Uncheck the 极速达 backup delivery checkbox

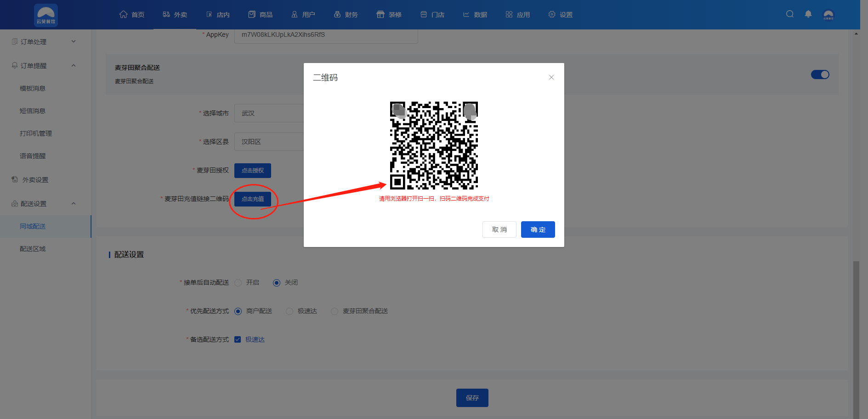tap(238, 339)
